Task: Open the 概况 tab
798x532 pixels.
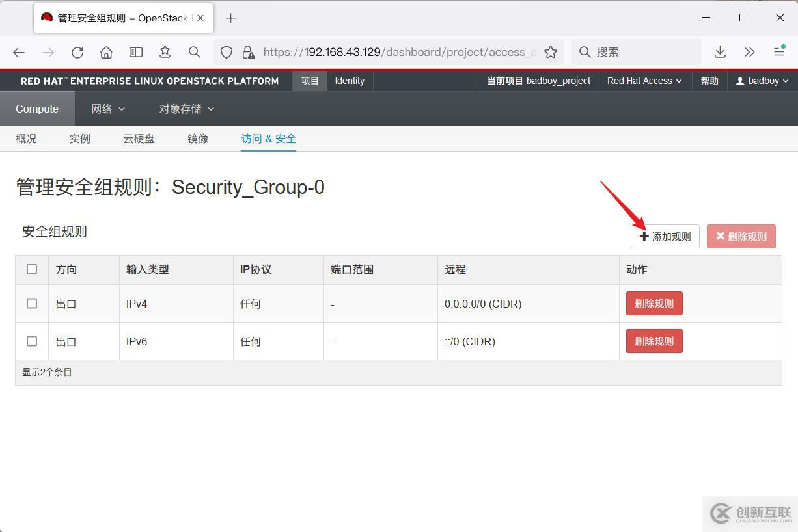Action: pos(26,139)
